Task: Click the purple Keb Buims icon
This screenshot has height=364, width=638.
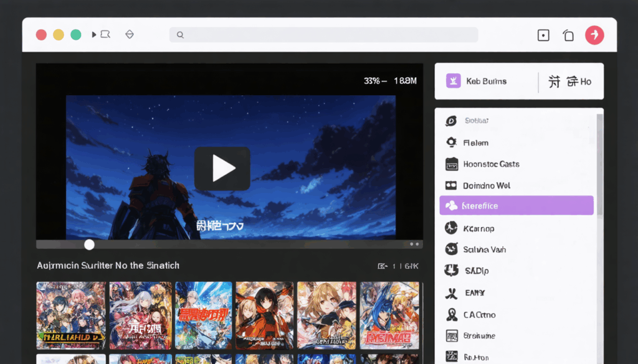Action: (454, 81)
